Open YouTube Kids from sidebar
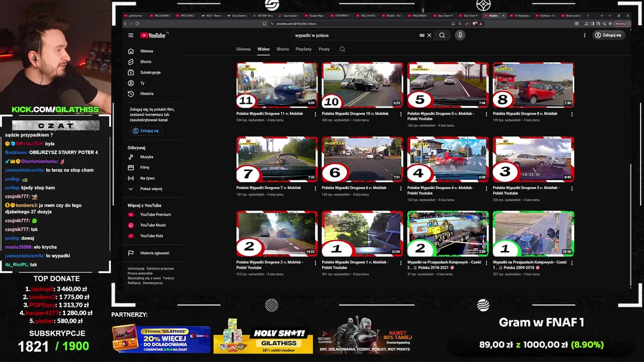The image size is (644, 362). [151, 235]
